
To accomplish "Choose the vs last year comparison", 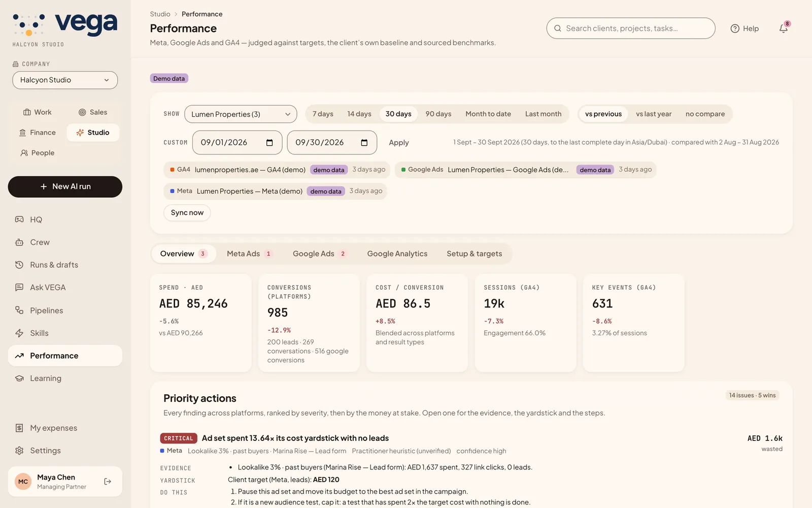I will (654, 114).
